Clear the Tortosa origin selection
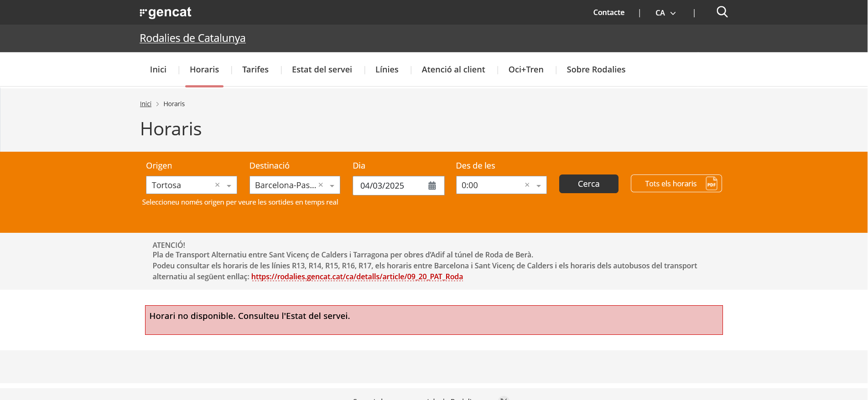Screen dimensions: 868x400 click(218, 185)
